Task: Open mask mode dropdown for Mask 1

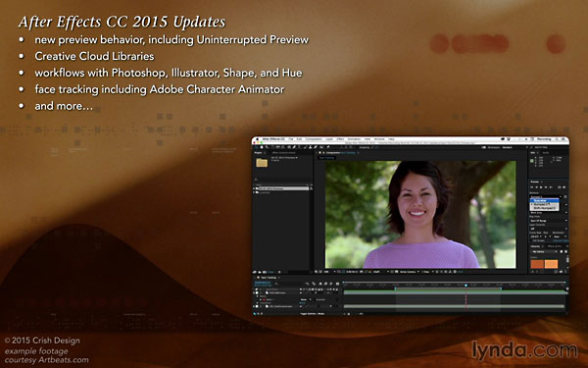Action: 305,299
